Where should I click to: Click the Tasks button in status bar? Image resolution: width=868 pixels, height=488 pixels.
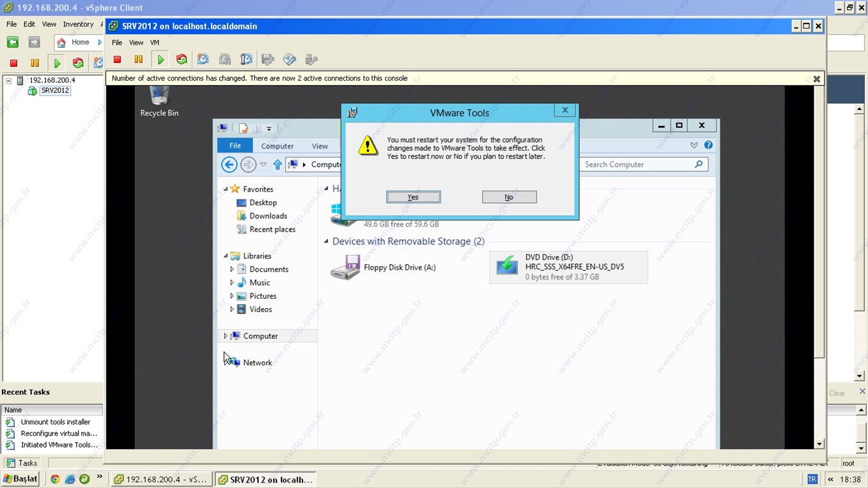click(22, 463)
